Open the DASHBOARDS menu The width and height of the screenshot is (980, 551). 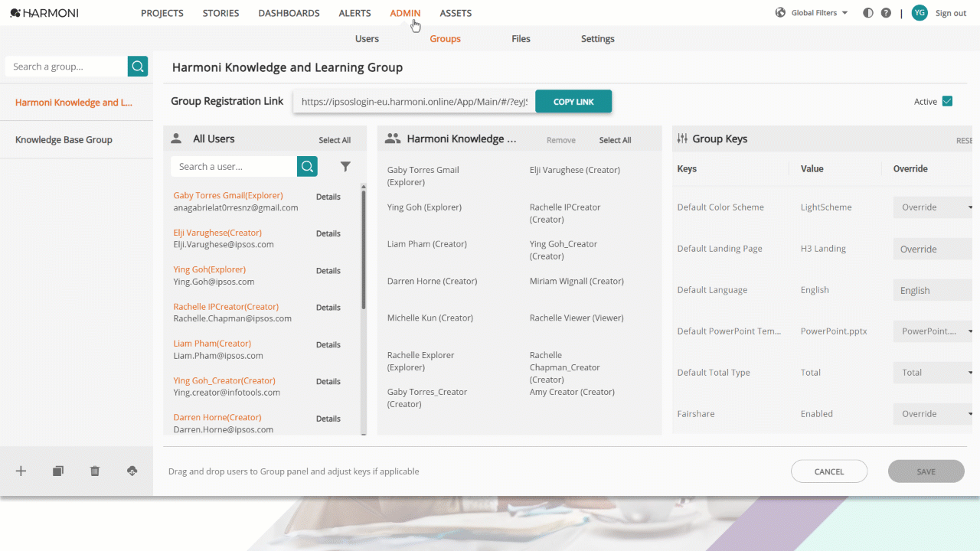(x=289, y=13)
